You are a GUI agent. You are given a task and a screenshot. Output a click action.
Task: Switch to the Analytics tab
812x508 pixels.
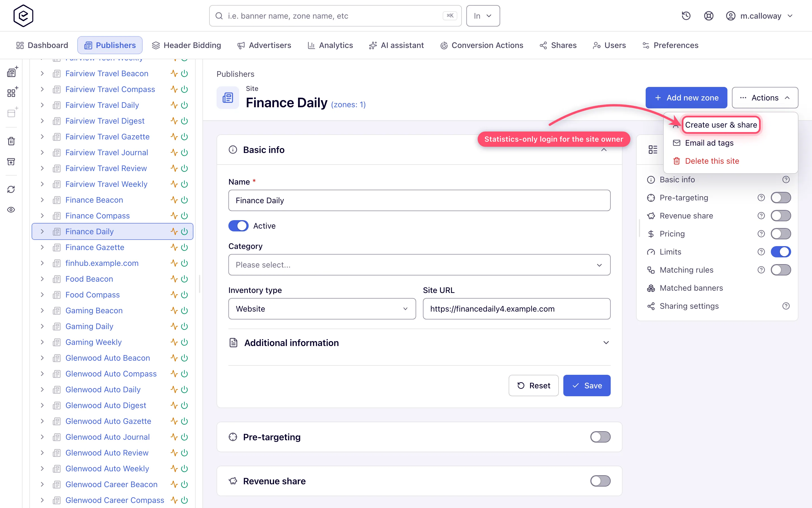click(x=330, y=45)
